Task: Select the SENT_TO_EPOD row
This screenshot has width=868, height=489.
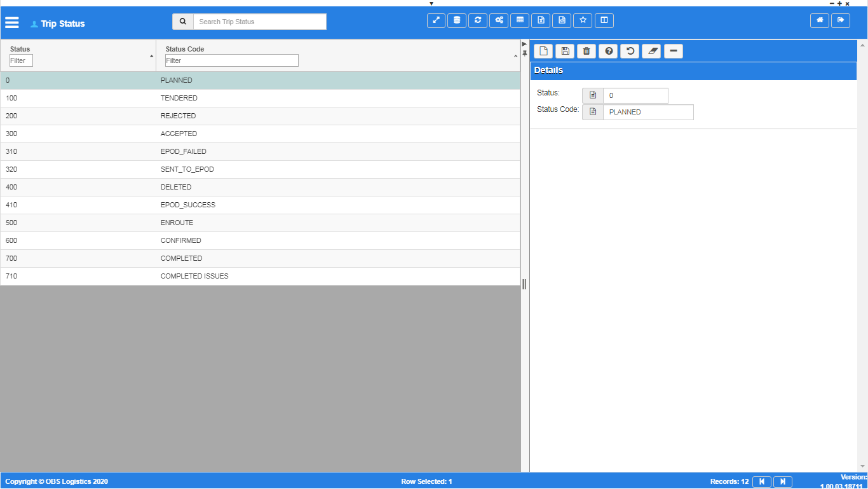Action: click(260, 169)
